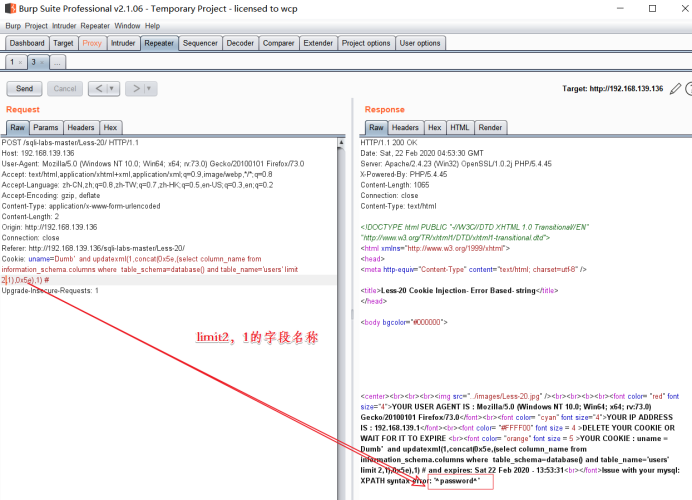Open the Intruder menu in menu bar
The width and height of the screenshot is (692, 500).
pyautogui.click(x=64, y=26)
